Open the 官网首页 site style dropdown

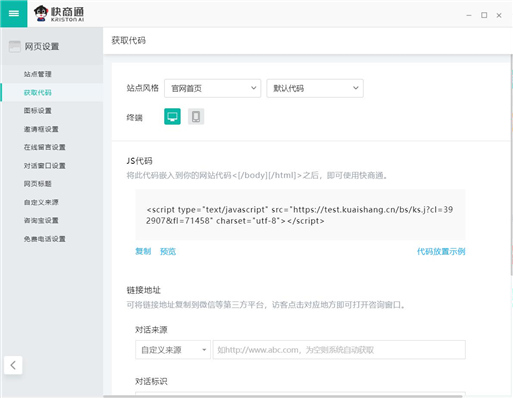[x=212, y=88]
